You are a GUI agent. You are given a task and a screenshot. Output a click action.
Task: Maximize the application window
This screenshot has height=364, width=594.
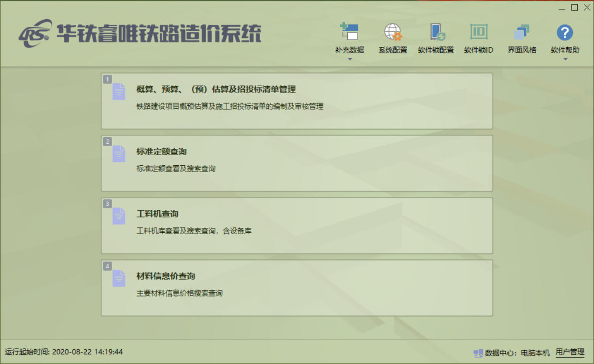574,7
